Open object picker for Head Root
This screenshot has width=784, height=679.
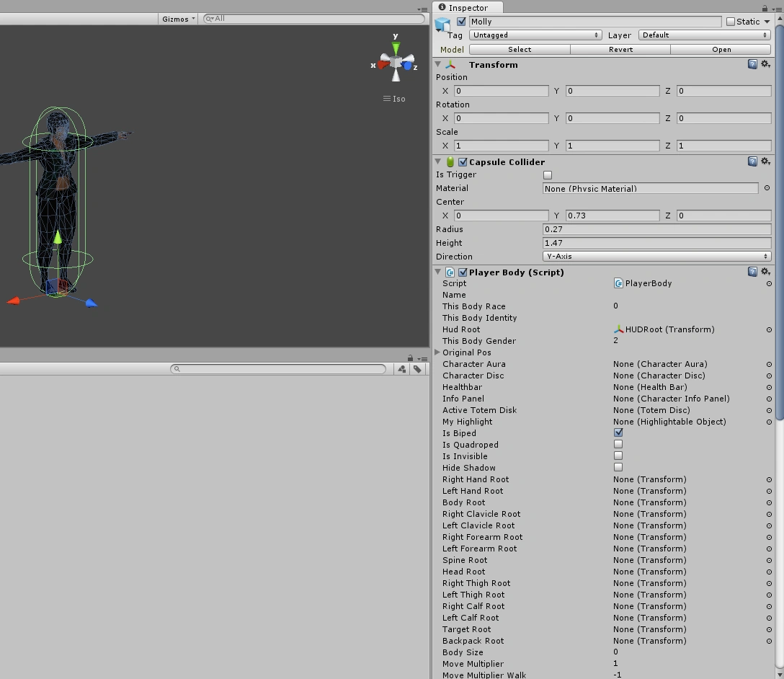(x=769, y=572)
